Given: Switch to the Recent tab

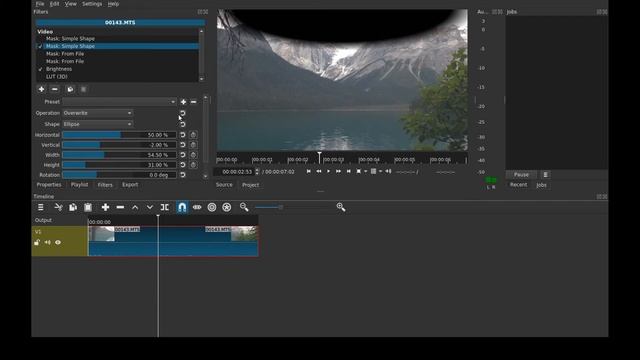Looking at the screenshot, I should pyautogui.click(x=518, y=185).
